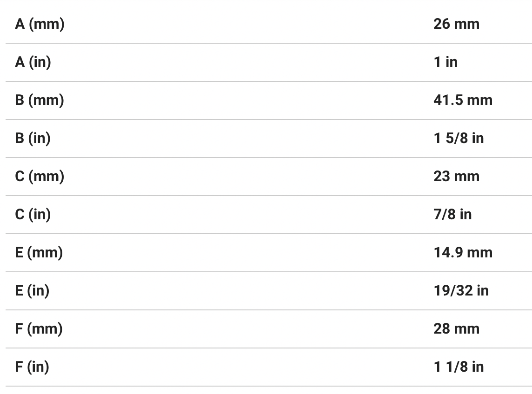This screenshot has height=394, width=532.
Task: Select the "23 mm" value
Action: click(456, 177)
